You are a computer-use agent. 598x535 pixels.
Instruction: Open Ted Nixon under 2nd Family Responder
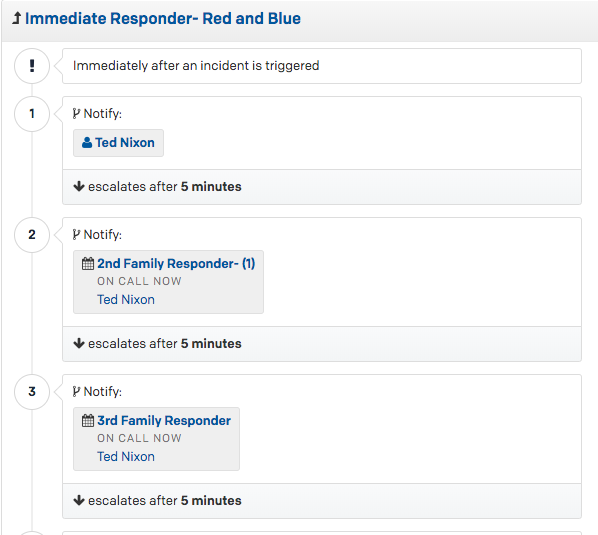point(126,300)
